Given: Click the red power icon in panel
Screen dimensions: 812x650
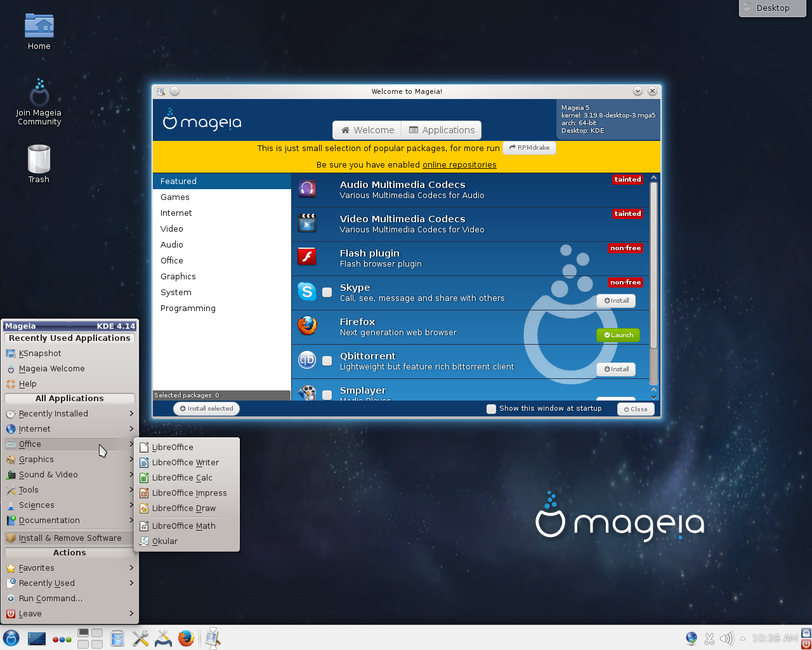Looking at the screenshot, I should (806, 644).
